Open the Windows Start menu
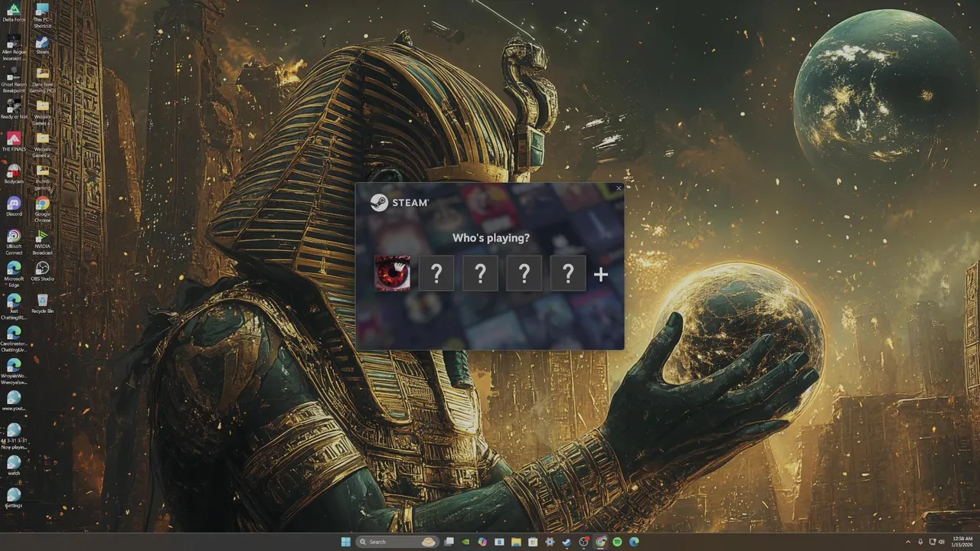The width and height of the screenshot is (980, 551). pyautogui.click(x=346, y=542)
